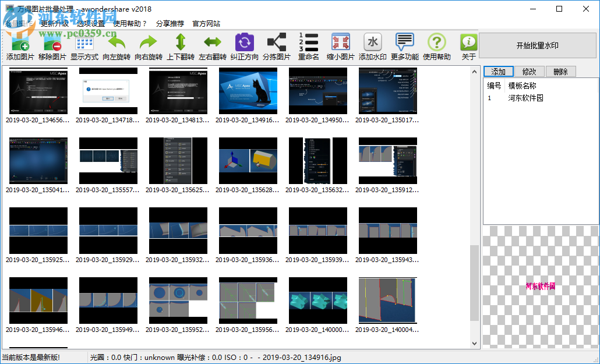Open the add watermark (添加水印) tool
Viewport: 600px width, 364px height.
pos(373,43)
